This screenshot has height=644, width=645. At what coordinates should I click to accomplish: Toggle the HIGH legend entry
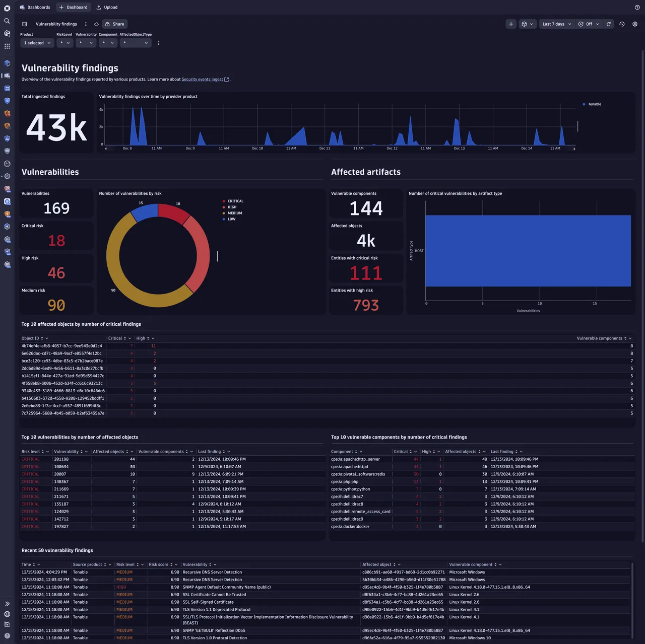[x=229, y=207]
